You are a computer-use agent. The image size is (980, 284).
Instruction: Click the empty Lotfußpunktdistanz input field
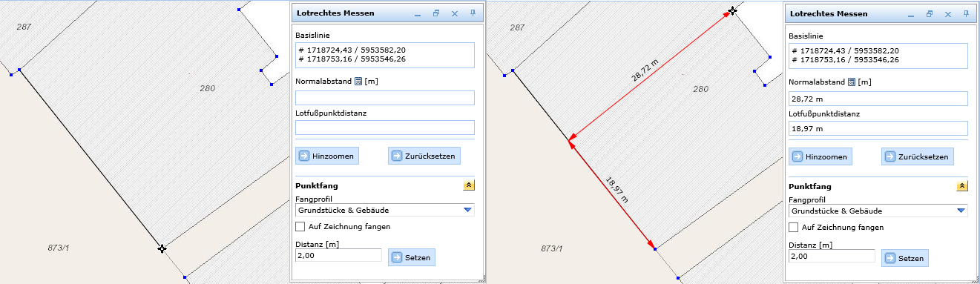coord(384,128)
